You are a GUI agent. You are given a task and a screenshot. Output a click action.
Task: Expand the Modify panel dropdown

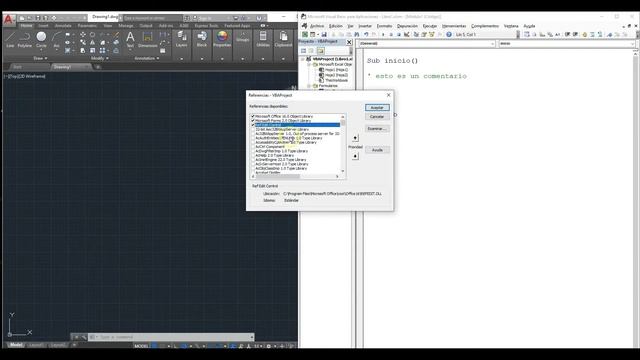tap(100, 58)
